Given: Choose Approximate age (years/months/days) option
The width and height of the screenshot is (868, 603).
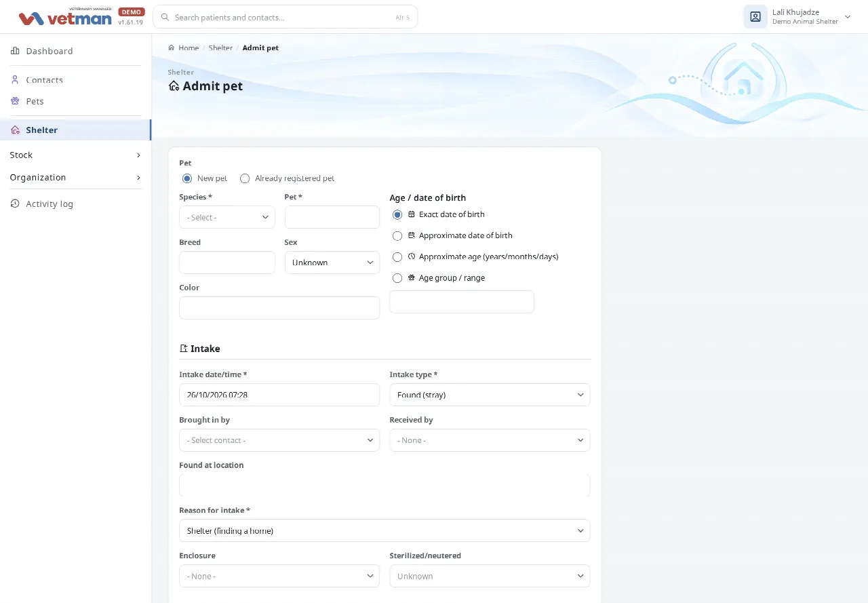Looking at the screenshot, I should tap(397, 257).
